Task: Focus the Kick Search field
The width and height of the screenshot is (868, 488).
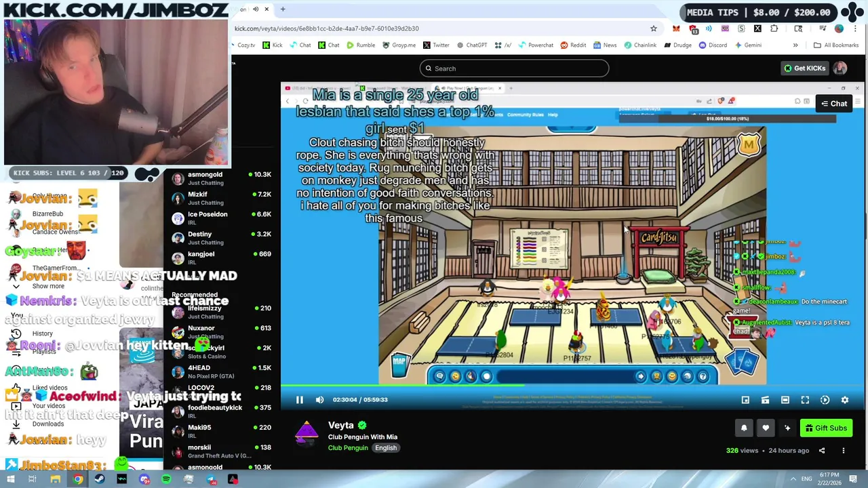Action: click(514, 68)
